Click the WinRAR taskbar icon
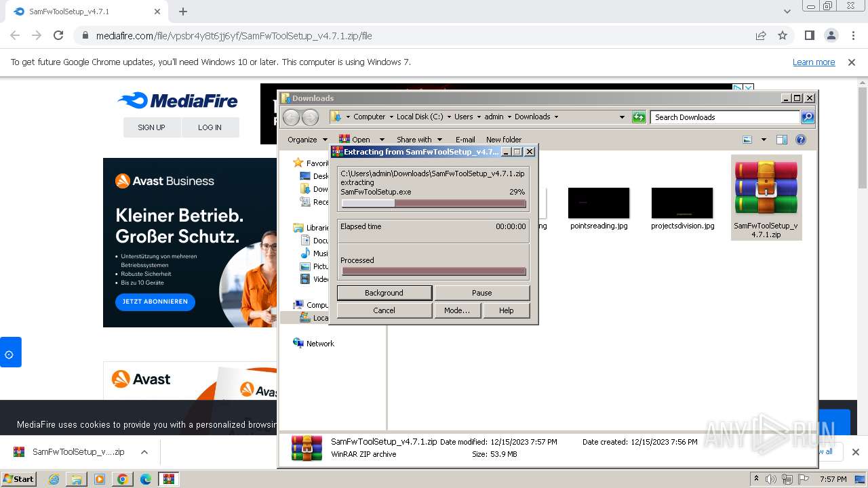 point(168,479)
